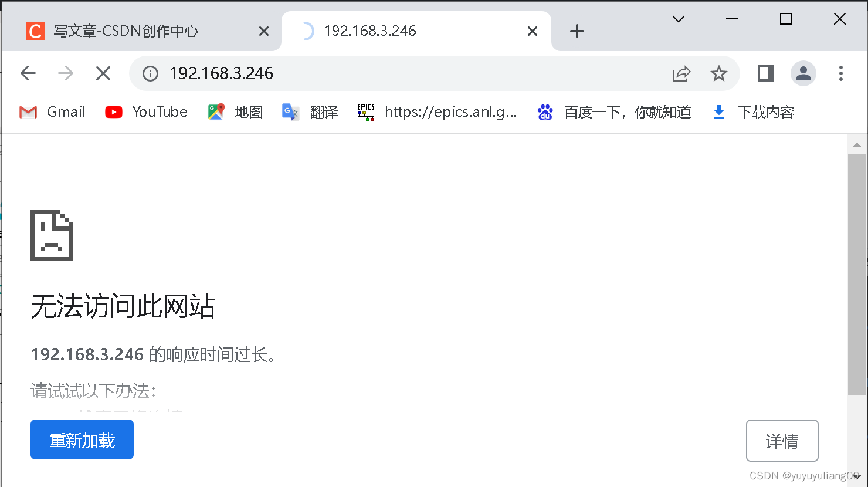The width and height of the screenshot is (868, 487).
Task: Select the 192.168.3.246 tab
Action: click(416, 31)
